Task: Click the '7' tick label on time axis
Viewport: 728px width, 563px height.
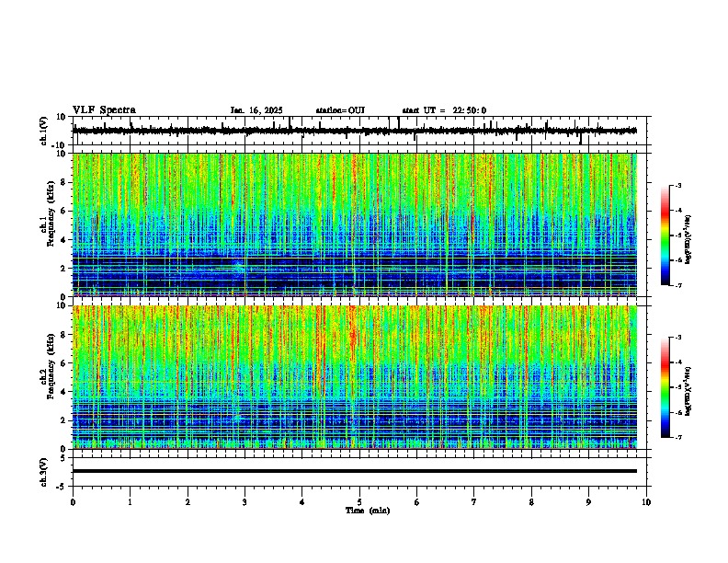Action: tap(474, 502)
